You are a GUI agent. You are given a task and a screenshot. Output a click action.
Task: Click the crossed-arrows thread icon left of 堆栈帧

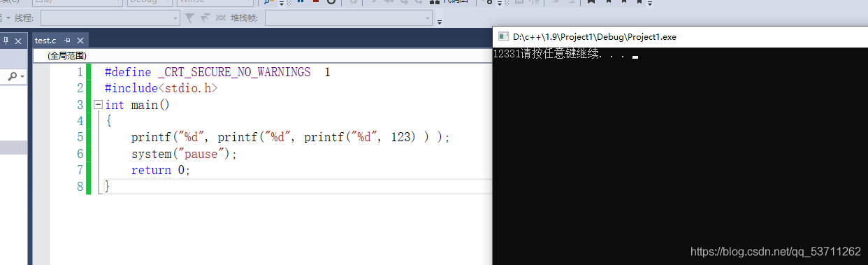tap(221, 18)
